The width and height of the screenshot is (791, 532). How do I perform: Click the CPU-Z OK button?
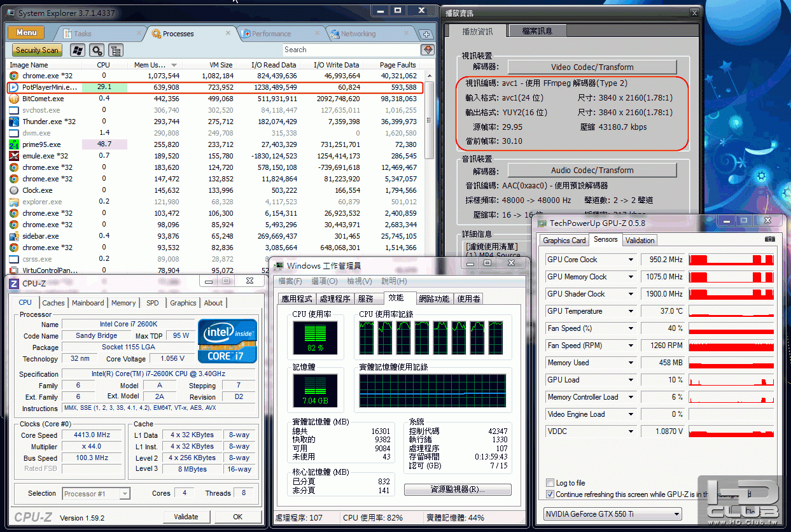click(237, 517)
